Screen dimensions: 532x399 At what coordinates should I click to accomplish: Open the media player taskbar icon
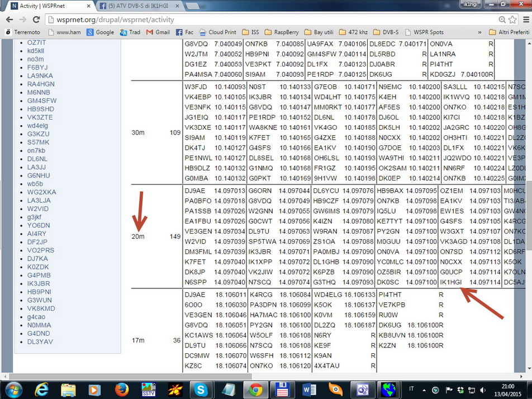pyautogui.click(x=94, y=390)
